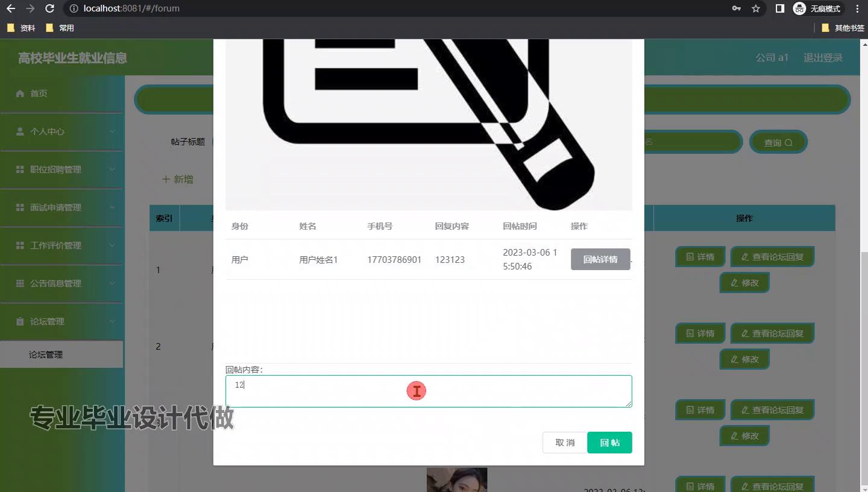Click 详情 button in row 2
The width and height of the screenshot is (868, 492).
click(700, 333)
